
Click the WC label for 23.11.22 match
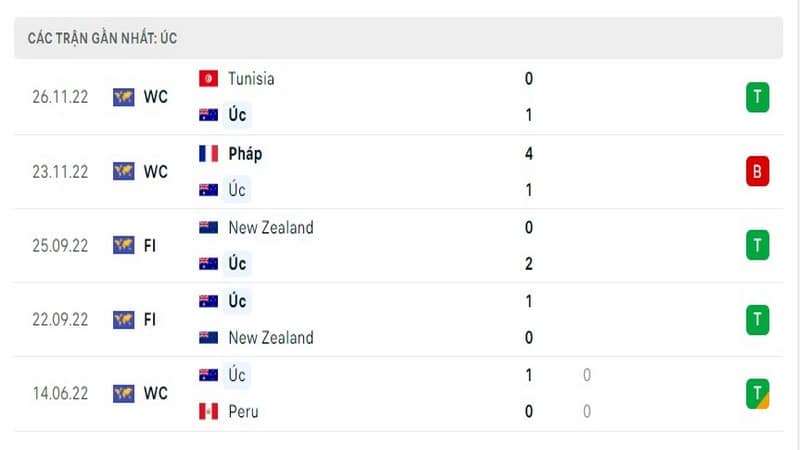[x=156, y=171]
